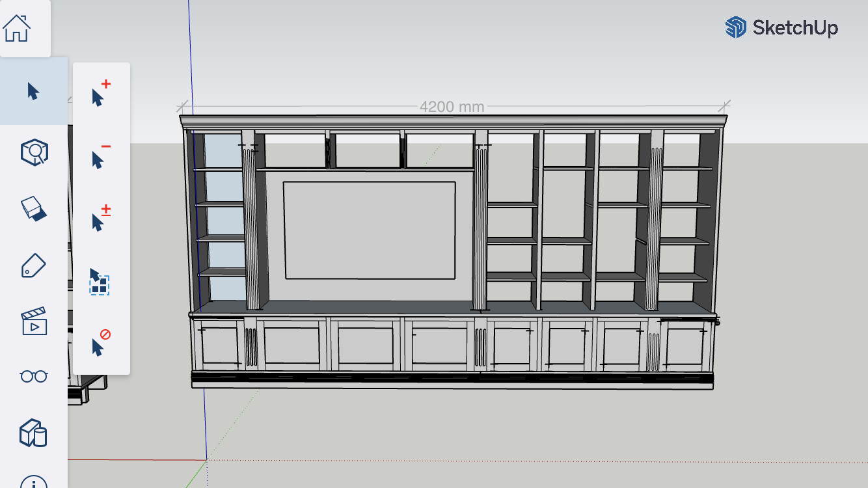Open the cube with magnifier inspect tool
This screenshot has height=488, width=868.
[x=34, y=152]
